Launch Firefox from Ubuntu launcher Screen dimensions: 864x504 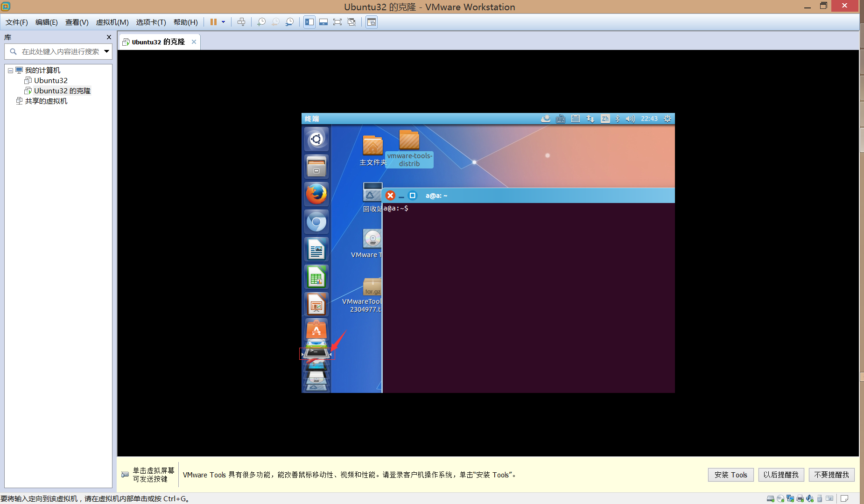tap(316, 194)
